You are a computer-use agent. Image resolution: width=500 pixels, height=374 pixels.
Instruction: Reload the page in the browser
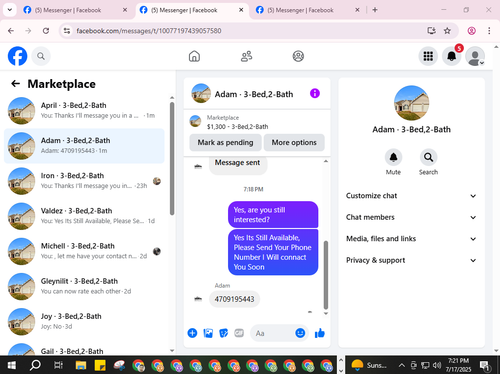tap(46, 31)
